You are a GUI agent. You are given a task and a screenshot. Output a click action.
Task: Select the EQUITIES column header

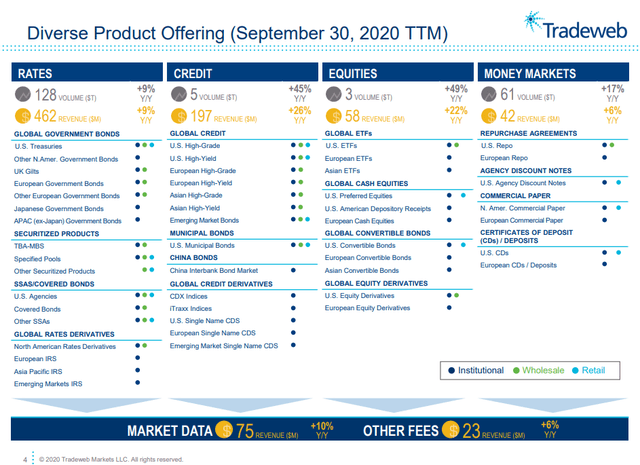[x=398, y=72]
